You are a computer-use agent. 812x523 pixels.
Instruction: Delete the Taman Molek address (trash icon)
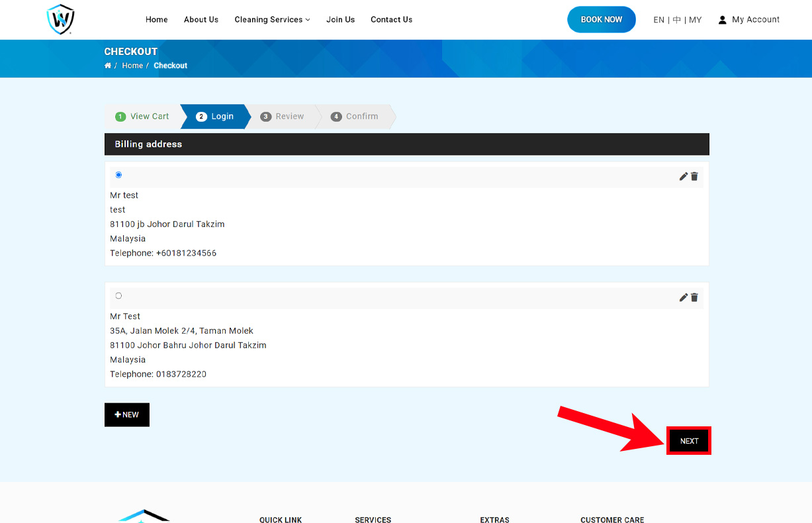pos(694,297)
